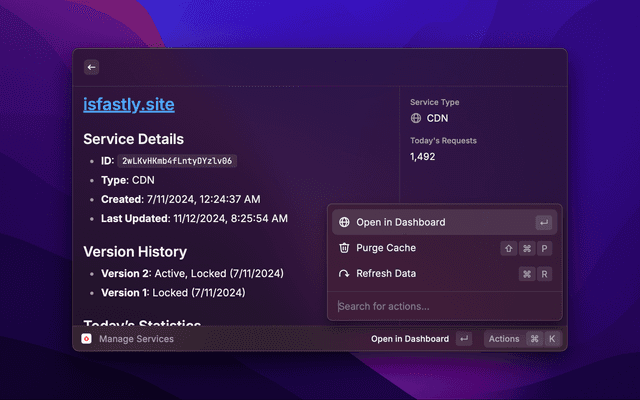Click the globe icon beside CDN
Viewport: 640px width, 400px height.
[416, 117]
